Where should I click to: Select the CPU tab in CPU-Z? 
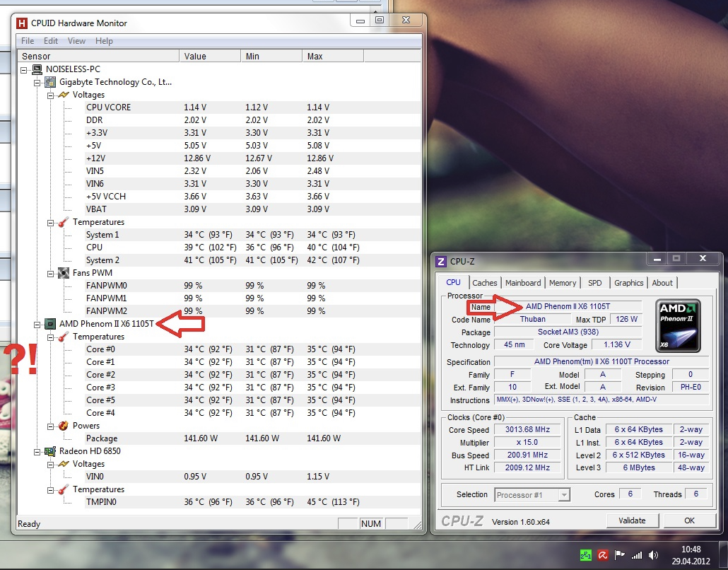click(453, 282)
